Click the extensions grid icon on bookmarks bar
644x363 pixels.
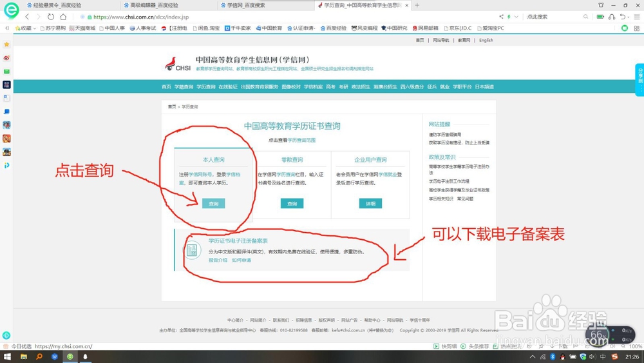tap(637, 28)
